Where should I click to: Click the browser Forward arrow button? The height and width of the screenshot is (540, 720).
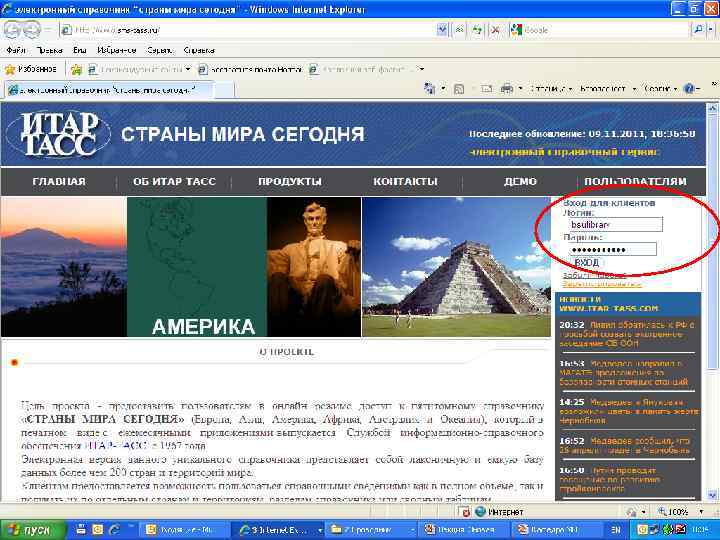pos(32,30)
